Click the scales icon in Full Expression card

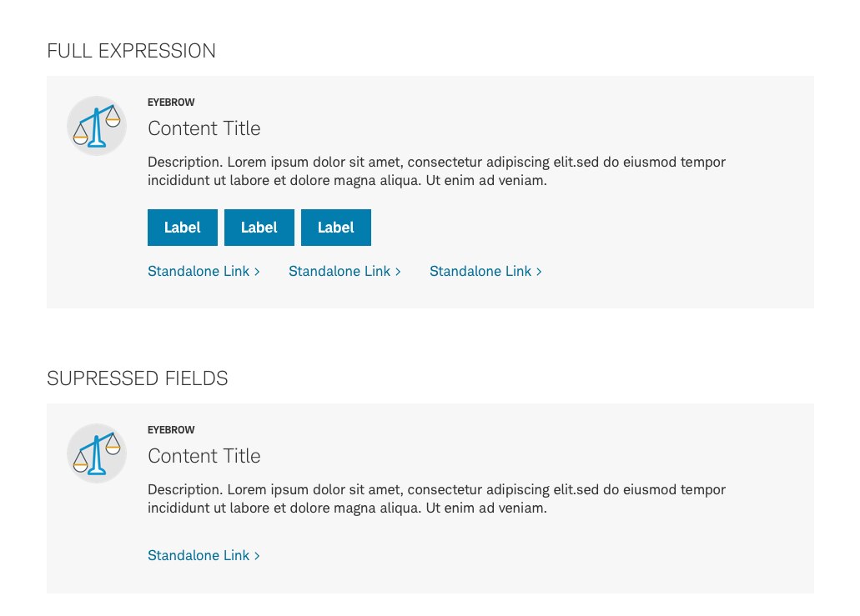click(97, 126)
